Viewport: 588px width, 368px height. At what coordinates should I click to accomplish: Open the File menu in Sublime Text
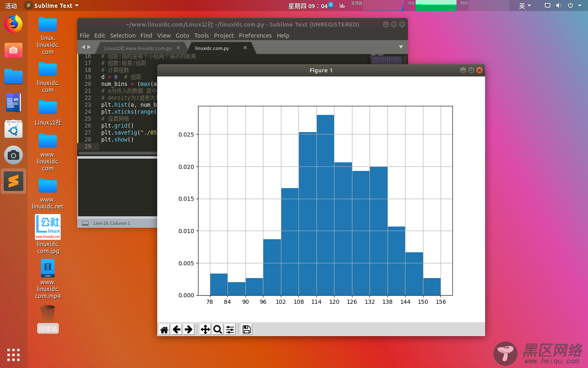[85, 36]
